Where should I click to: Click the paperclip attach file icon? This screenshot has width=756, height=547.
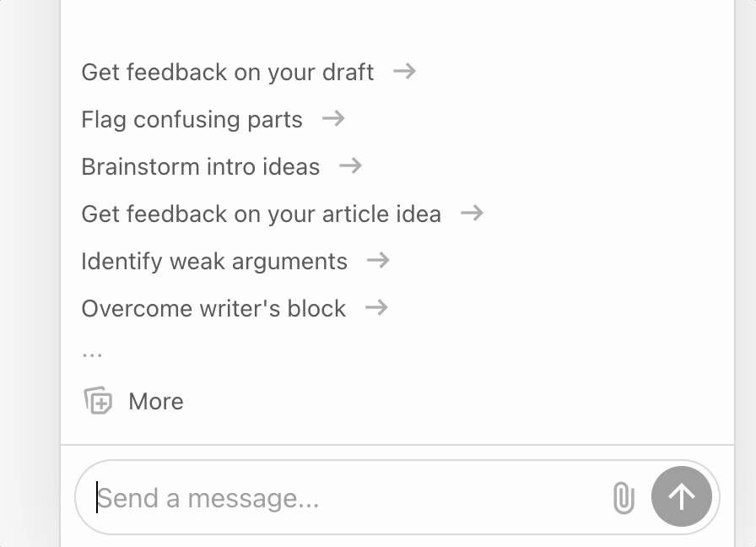pyautogui.click(x=623, y=498)
